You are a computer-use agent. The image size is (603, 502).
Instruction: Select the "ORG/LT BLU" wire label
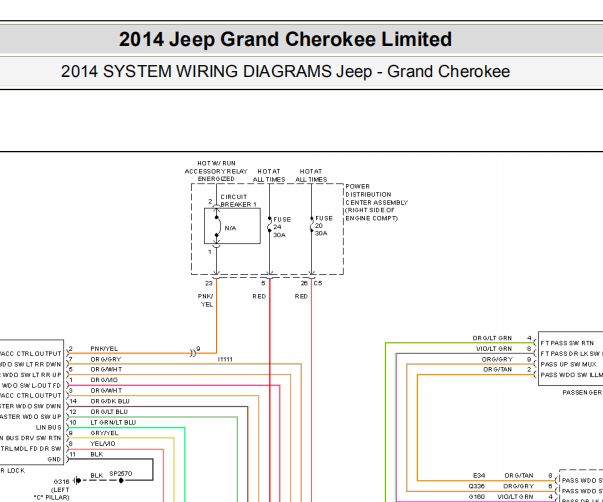tap(109, 412)
